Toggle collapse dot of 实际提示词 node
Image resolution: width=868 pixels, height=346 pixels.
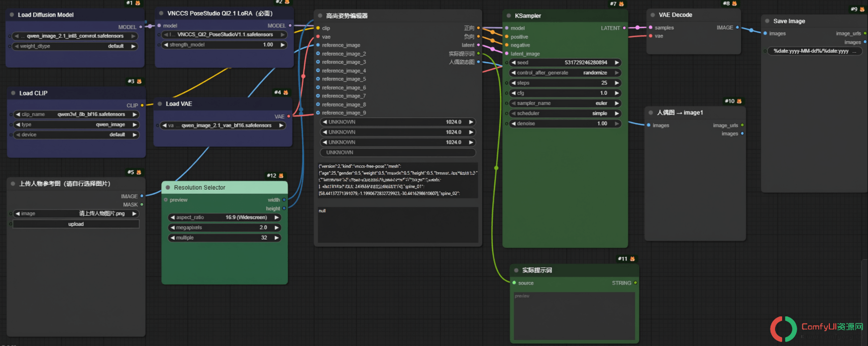tap(516, 270)
